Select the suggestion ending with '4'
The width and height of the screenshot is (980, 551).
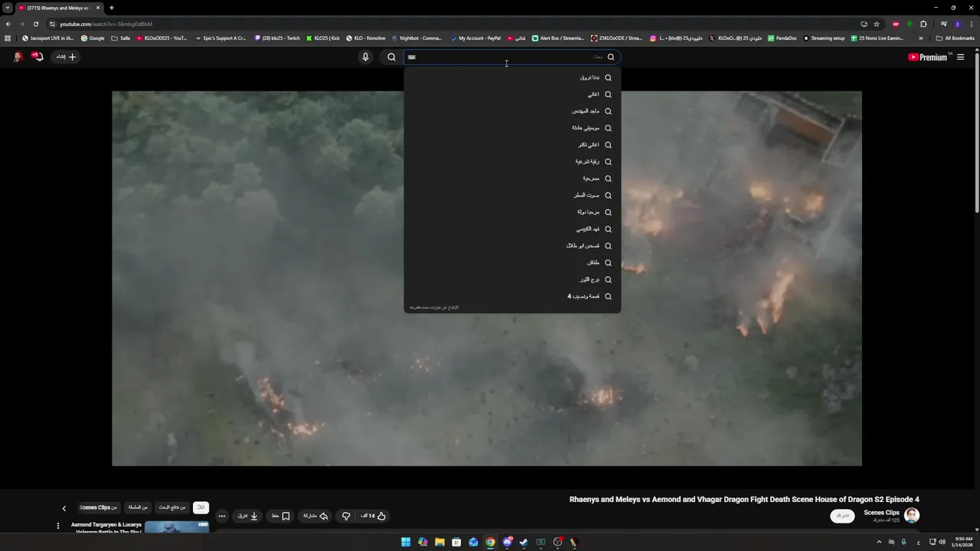(x=512, y=296)
